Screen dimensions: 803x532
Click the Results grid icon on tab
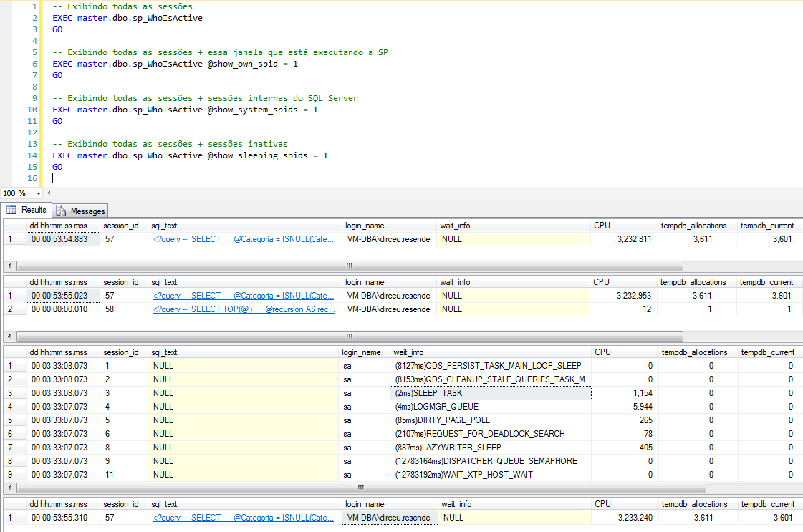click(11, 210)
